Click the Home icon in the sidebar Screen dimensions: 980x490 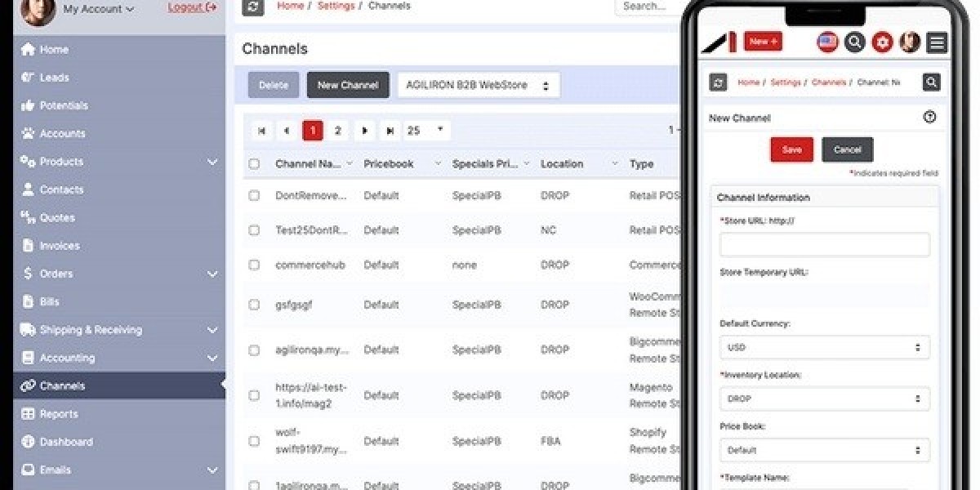28,50
